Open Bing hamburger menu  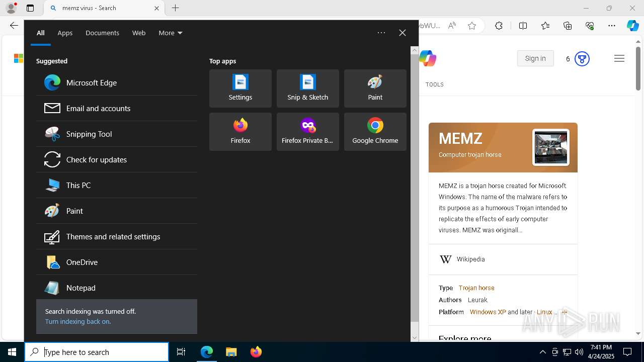coord(619,58)
